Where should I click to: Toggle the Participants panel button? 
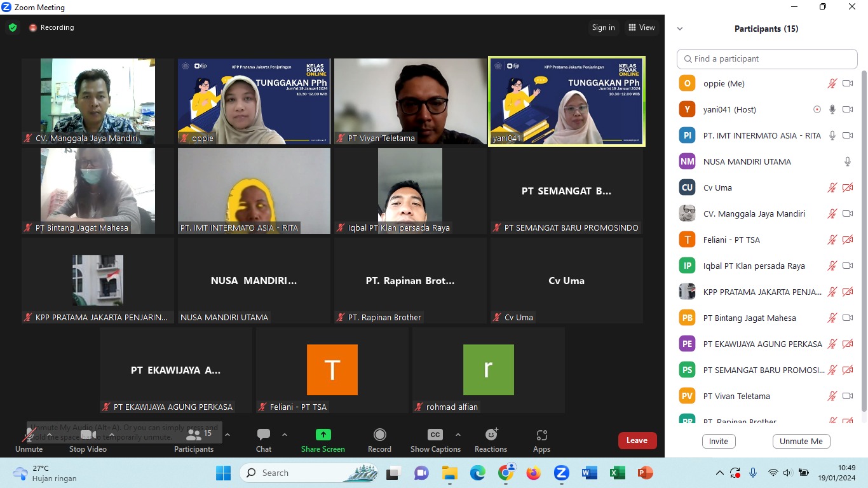click(x=194, y=440)
